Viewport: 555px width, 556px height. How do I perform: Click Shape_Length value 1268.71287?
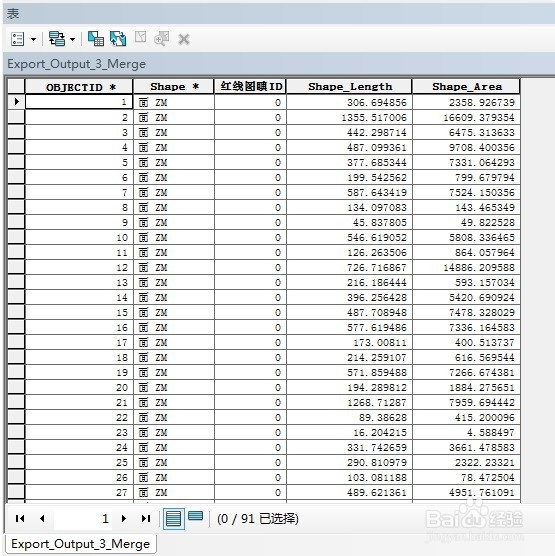[x=377, y=402]
